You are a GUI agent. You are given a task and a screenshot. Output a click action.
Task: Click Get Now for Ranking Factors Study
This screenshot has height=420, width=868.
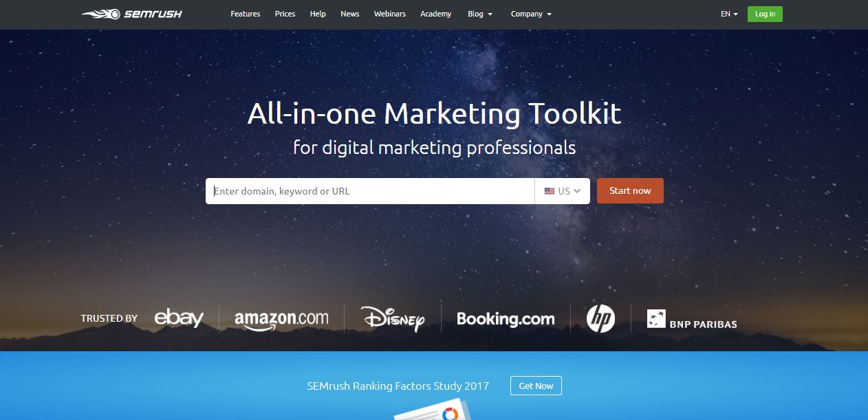pyautogui.click(x=536, y=386)
